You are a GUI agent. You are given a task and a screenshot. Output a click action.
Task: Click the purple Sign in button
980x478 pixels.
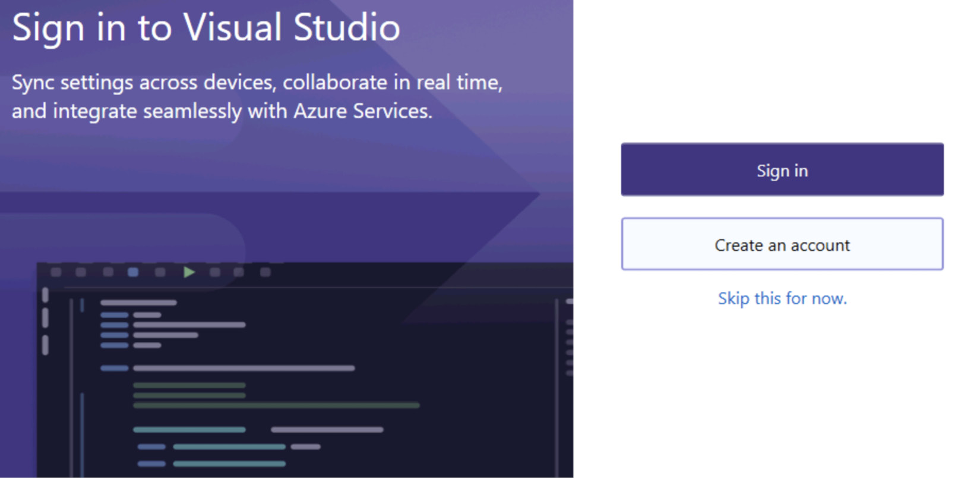782,169
